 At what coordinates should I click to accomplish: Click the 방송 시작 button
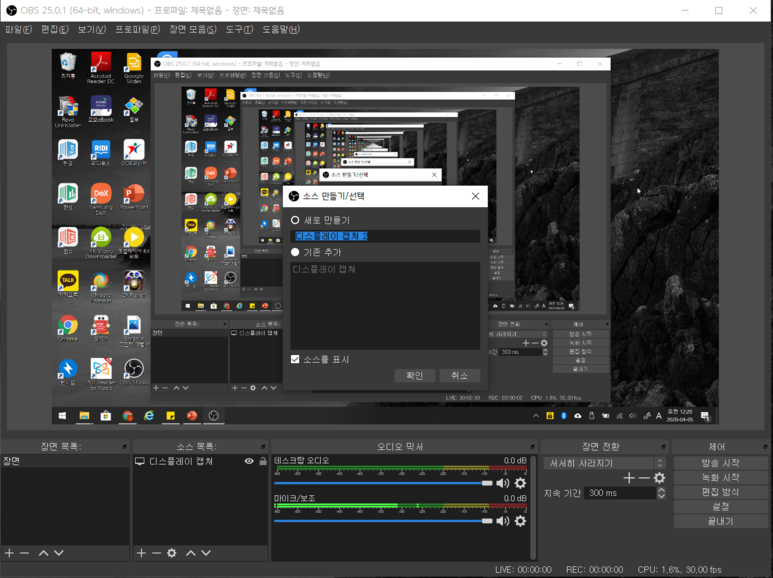[x=720, y=463]
